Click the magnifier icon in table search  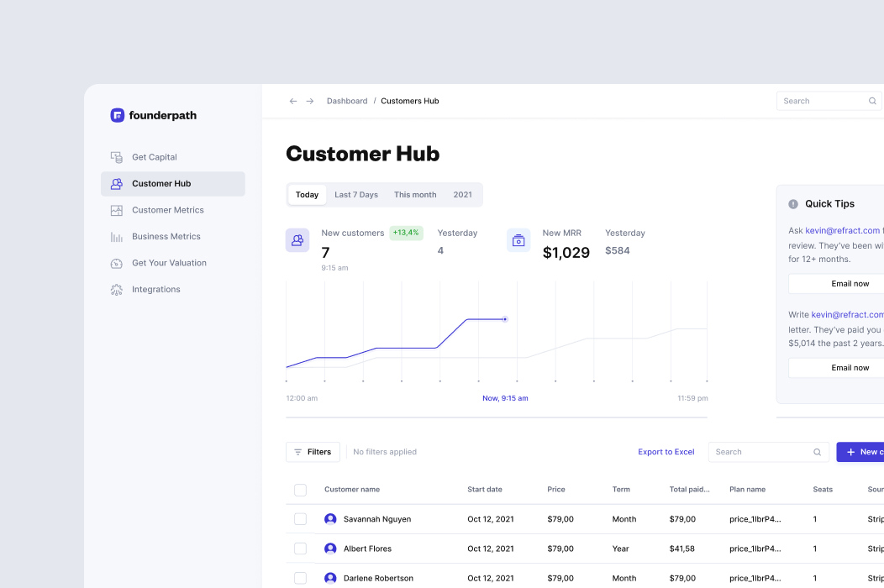coord(817,452)
